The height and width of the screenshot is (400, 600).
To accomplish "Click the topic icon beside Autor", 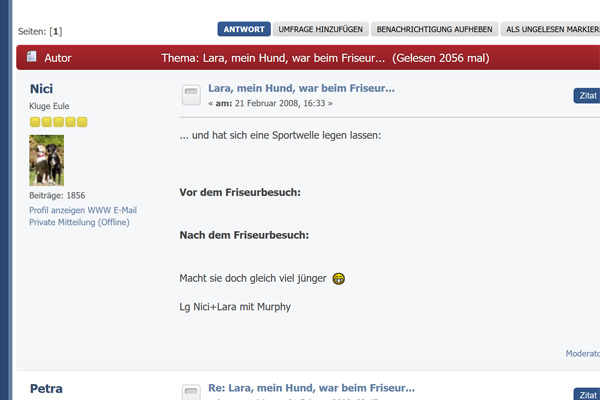I will click(35, 58).
